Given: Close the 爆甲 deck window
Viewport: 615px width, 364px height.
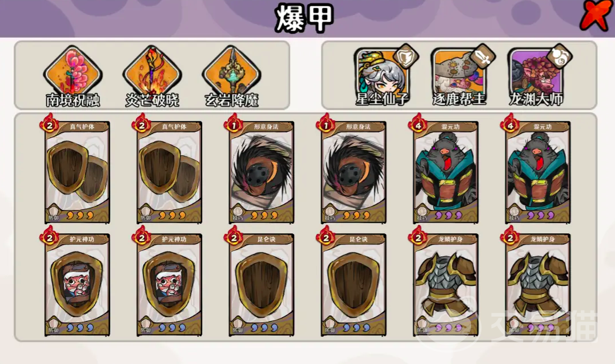Looking at the screenshot, I should pyautogui.click(x=596, y=15).
